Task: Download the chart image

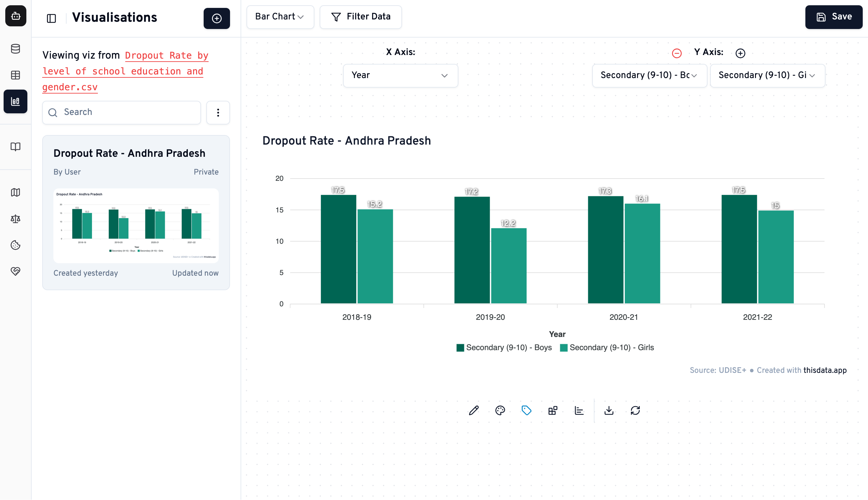Action: 609,410
